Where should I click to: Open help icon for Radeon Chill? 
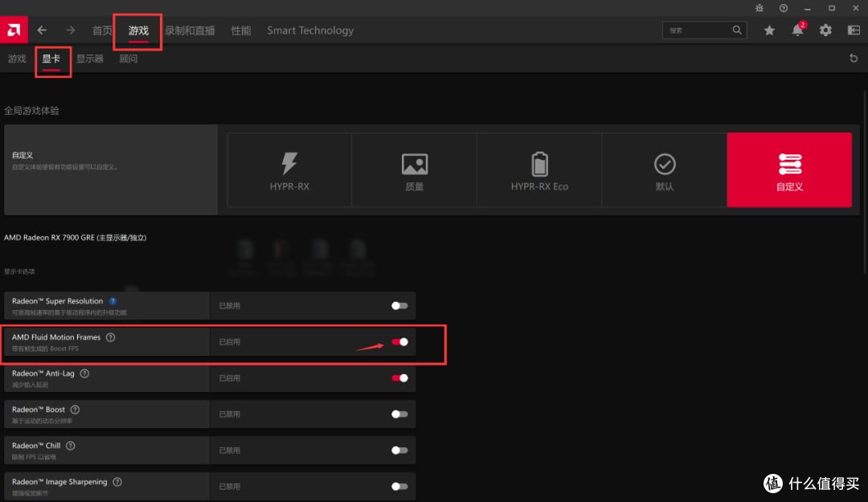[x=70, y=446]
